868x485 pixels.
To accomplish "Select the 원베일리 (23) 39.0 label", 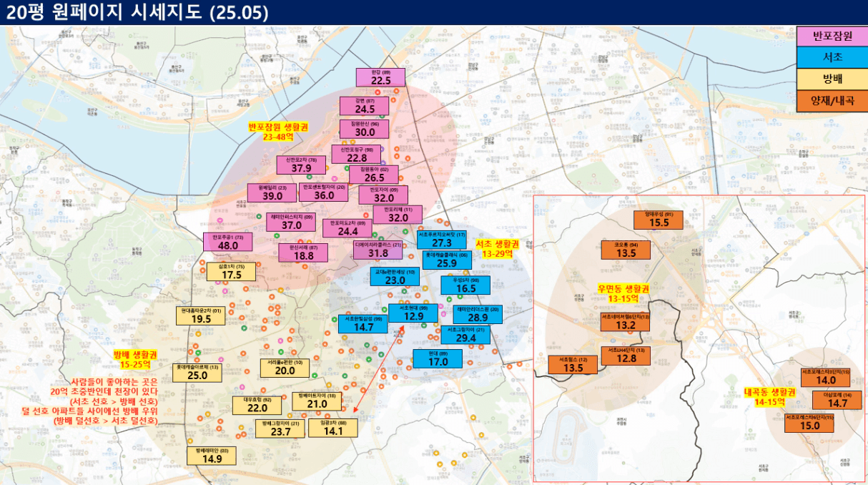I will [x=272, y=192].
